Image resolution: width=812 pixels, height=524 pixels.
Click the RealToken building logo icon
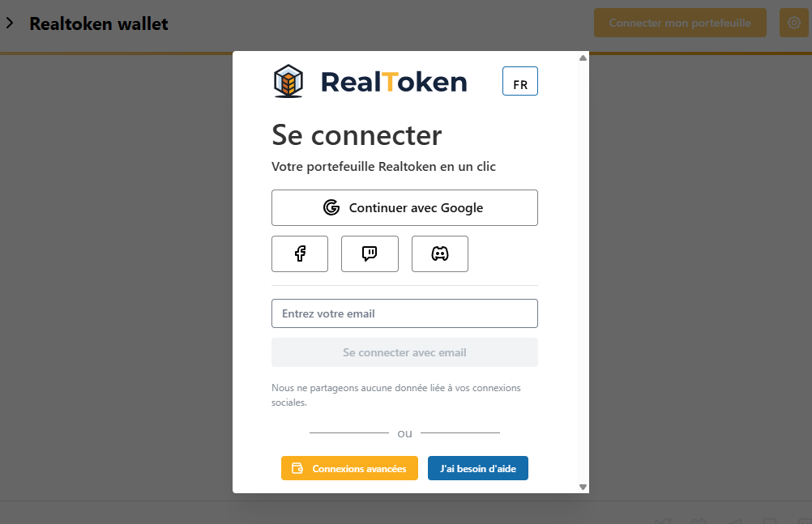coord(288,81)
